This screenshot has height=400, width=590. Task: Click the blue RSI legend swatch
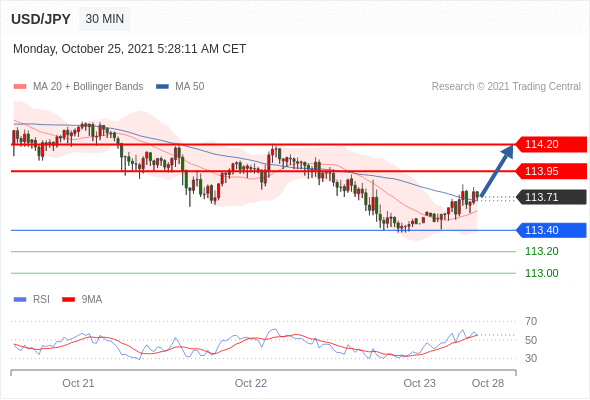[20, 300]
